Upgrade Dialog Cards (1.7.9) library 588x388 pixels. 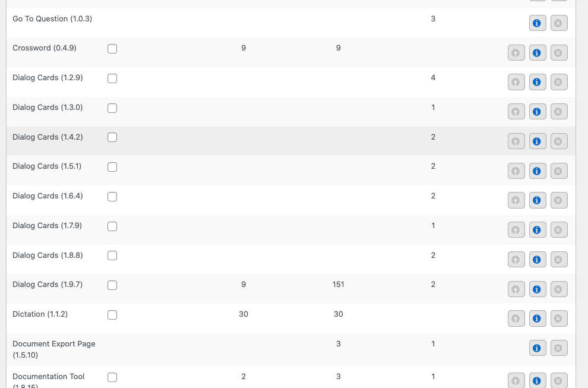coord(516,230)
